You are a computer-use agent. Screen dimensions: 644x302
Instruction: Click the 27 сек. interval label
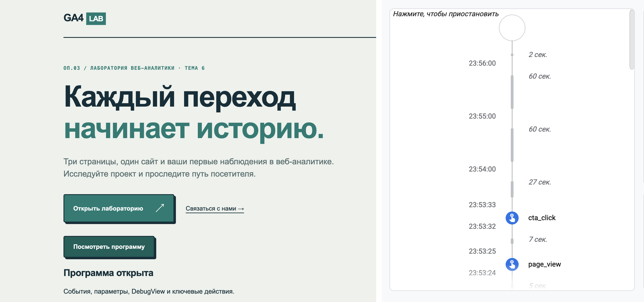pyautogui.click(x=540, y=182)
